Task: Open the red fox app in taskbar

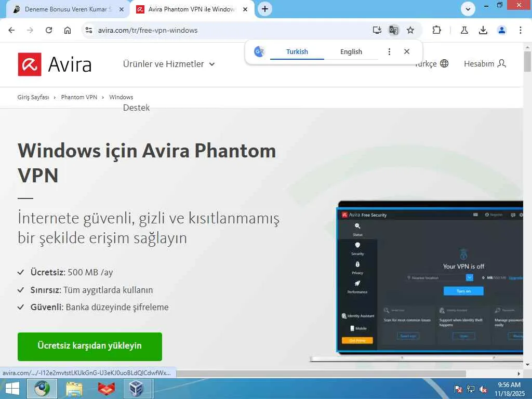Action: (x=107, y=389)
